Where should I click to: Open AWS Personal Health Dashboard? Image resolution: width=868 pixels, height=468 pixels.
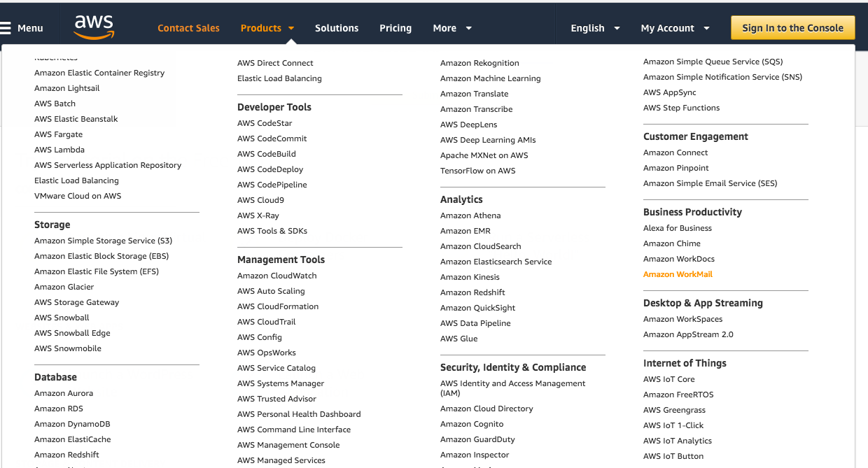[x=299, y=414]
